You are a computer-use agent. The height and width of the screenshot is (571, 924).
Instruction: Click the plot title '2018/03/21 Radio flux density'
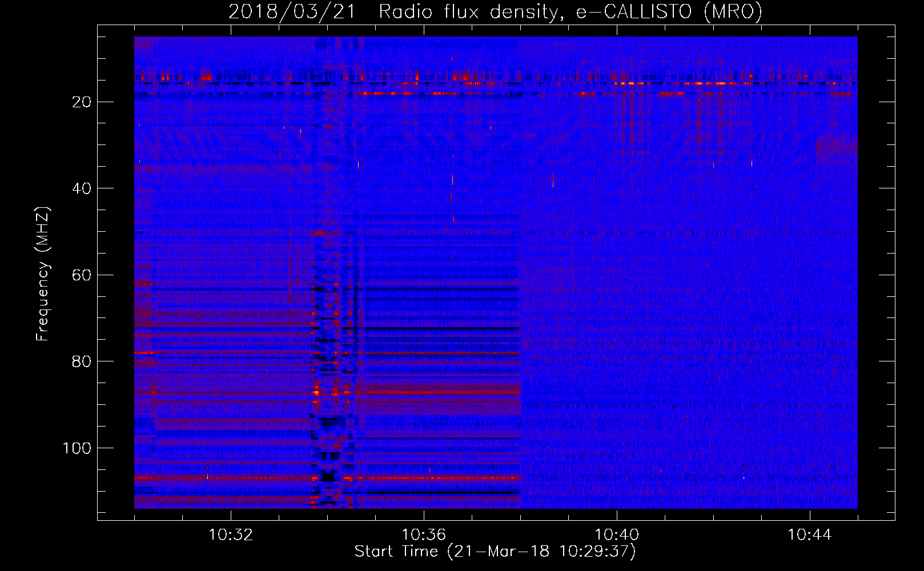click(x=495, y=11)
